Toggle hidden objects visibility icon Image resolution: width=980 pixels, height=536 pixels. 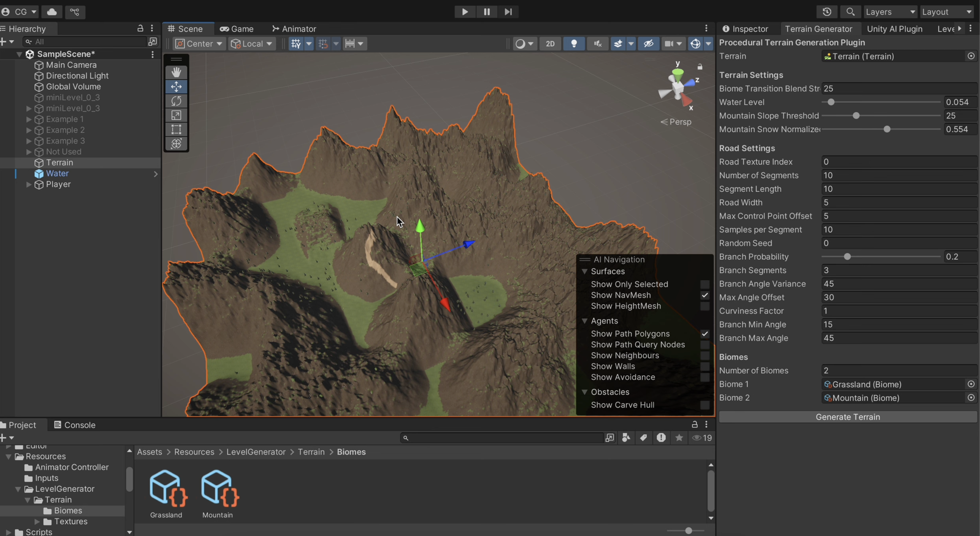point(649,44)
